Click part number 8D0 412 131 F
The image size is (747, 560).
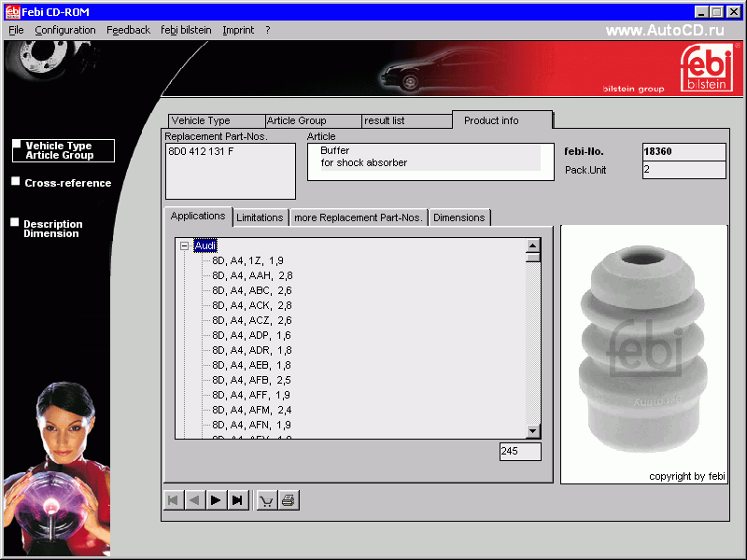pos(201,151)
